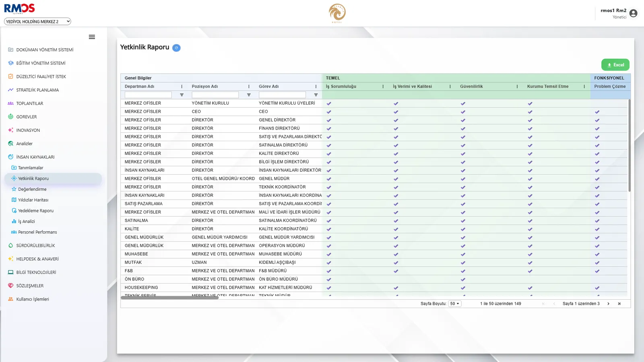Click the Görevler icon
644x362 pixels.
pyautogui.click(x=11, y=117)
